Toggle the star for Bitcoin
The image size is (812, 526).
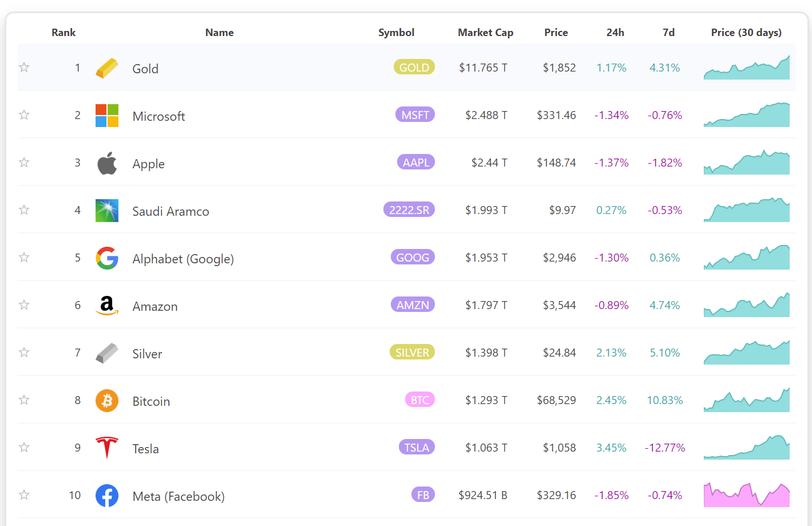pyautogui.click(x=24, y=400)
